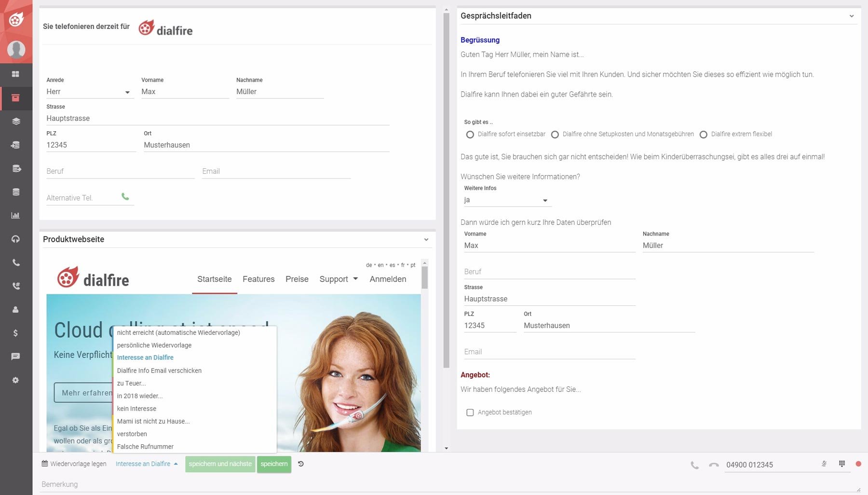868x495 pixels.
Task: Open the user person icon in sidebar
Action: pyautogui.click(x=15, y=309)
